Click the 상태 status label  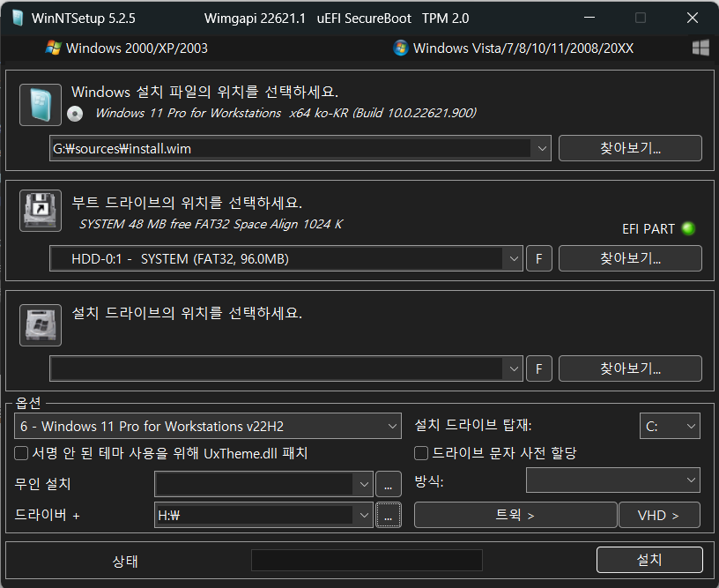click(125, 561)
